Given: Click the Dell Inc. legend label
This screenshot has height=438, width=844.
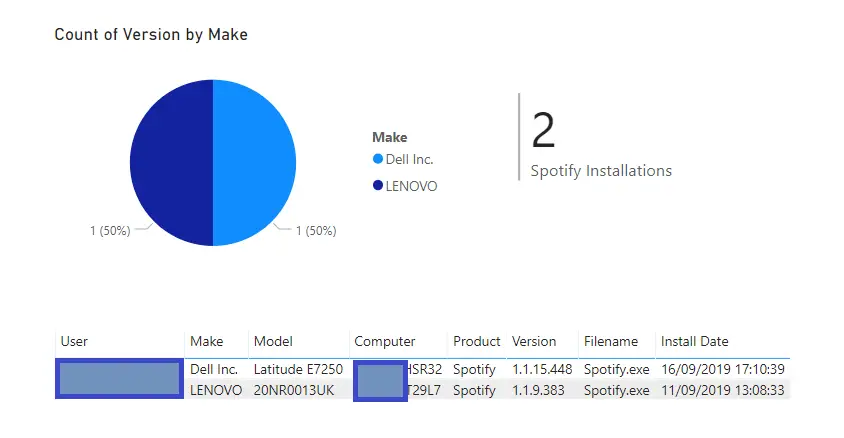Looking at the screenshot, I should (409, 159).
